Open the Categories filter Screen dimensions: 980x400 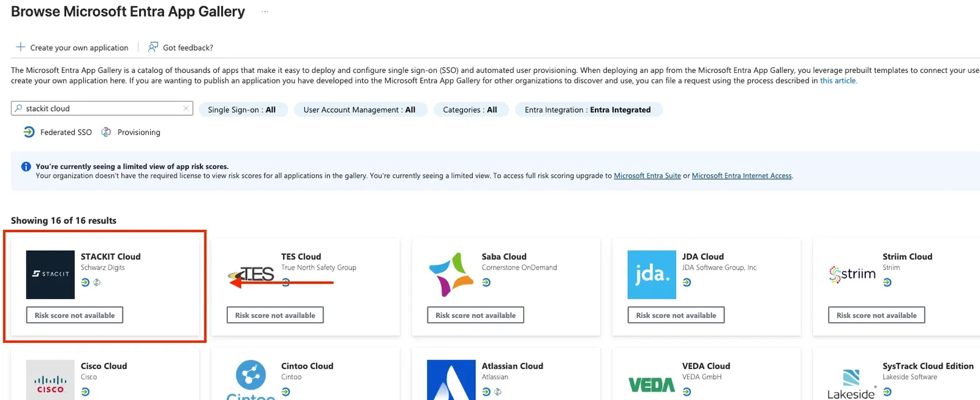pos(470,110)
